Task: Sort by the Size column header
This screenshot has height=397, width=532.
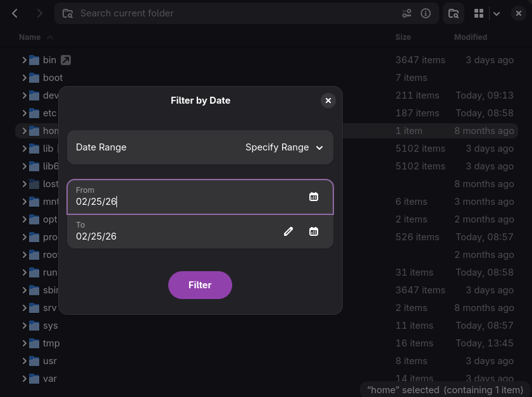Action: click(403, 37)
